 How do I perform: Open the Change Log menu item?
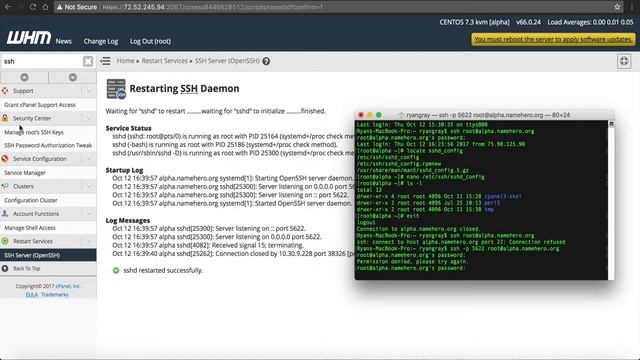(101, 41)
